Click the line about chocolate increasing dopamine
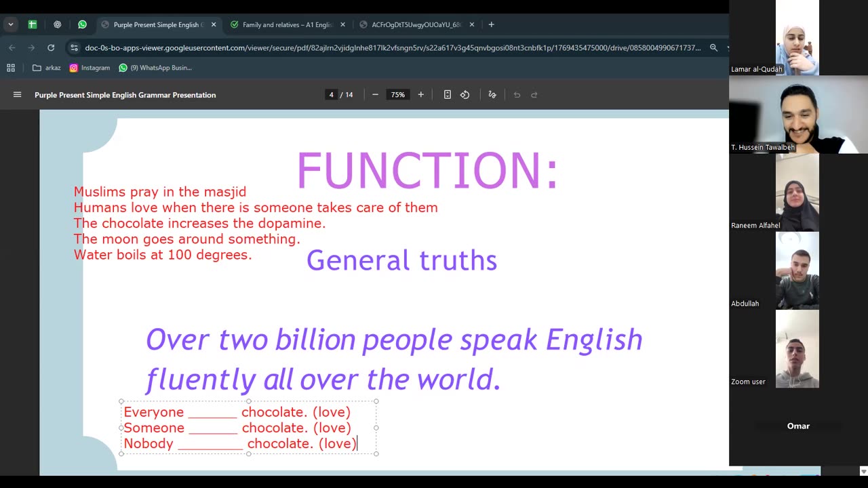 (200, 223)
